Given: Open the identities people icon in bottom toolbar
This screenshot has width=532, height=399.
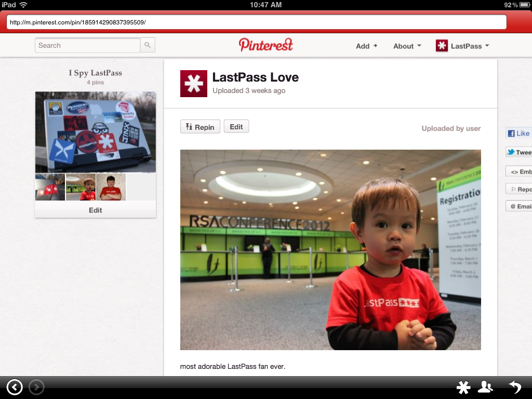Looking at the screenshot, I should (485, 387).
